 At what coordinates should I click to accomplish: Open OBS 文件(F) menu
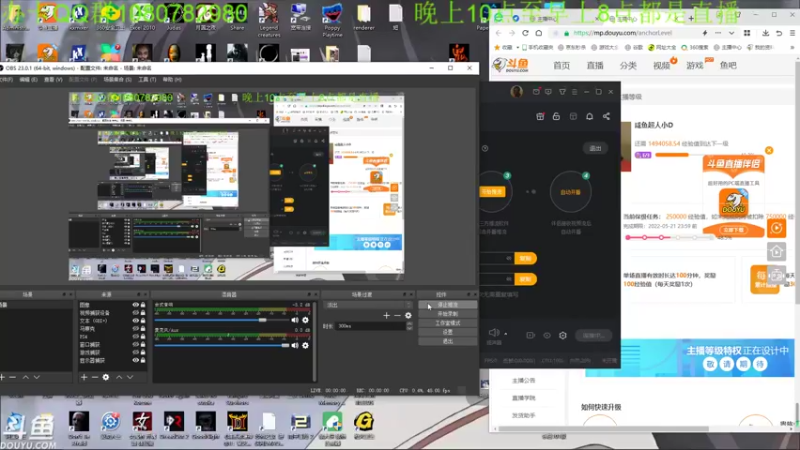pyautogui.click(x=6, y=80)
